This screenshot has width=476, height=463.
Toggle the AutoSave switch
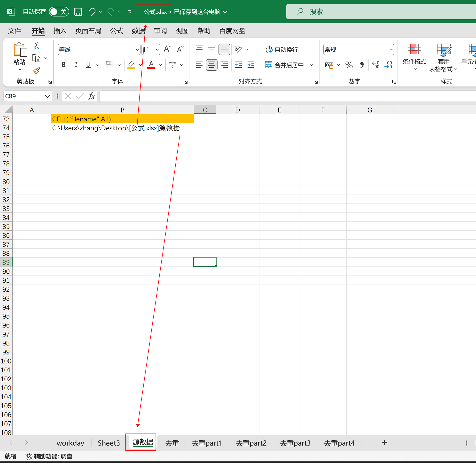(59, 12)
